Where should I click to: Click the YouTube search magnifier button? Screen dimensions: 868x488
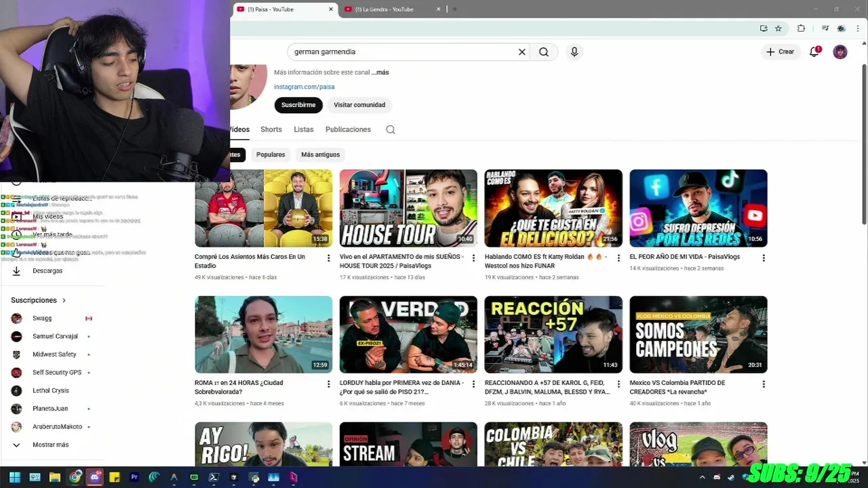point(544,52)
